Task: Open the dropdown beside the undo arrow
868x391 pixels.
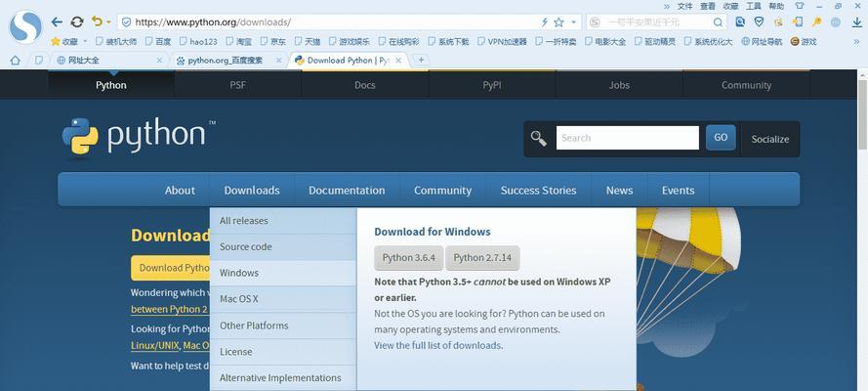Action: click(x=108, y=22)
